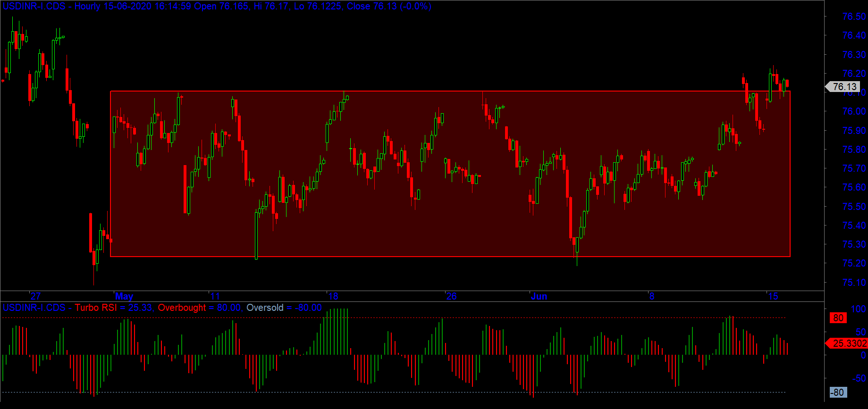Click the 25.3302 RSI value marker
The width and height of the screenshot is (868, 409).
(847, 343)
